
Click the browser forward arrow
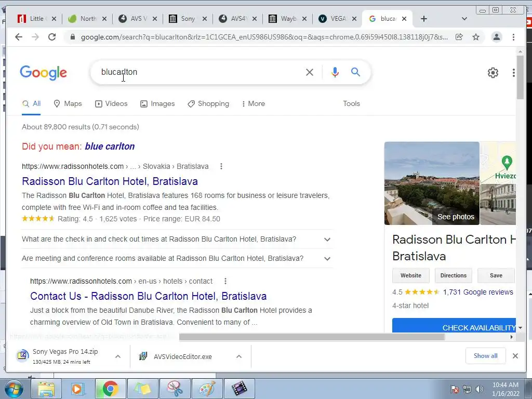point(35,37)
